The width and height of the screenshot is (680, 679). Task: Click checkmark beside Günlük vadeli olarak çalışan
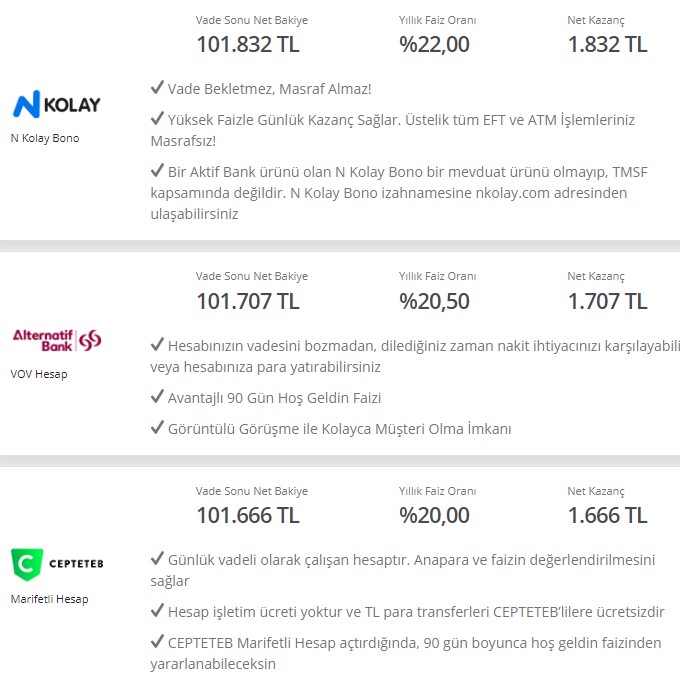(x=157, y=558)
